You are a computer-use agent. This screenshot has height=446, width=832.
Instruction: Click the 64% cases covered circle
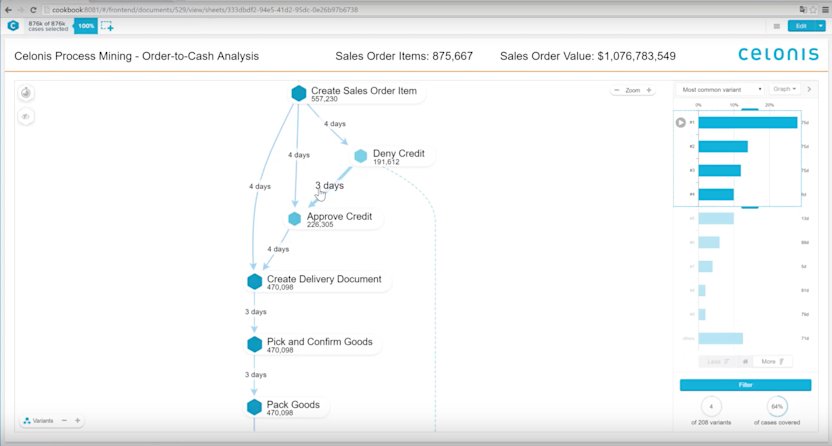(x=777, y=407)
